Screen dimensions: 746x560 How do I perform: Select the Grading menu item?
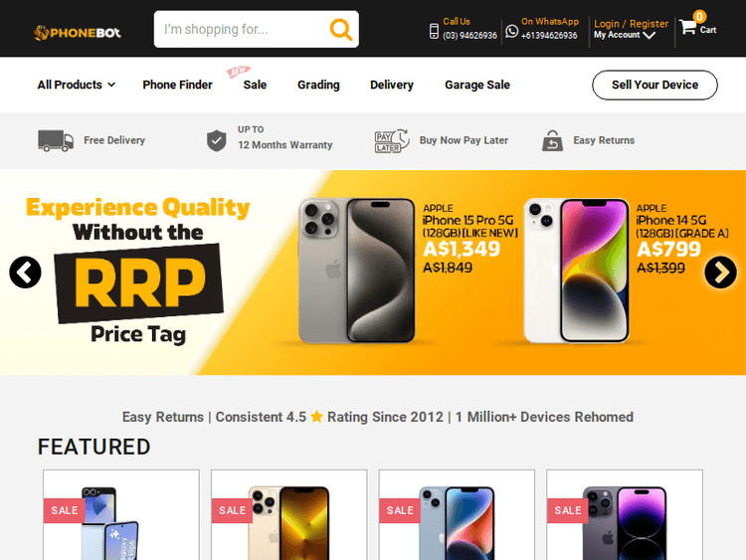click(x=318, y=85)
